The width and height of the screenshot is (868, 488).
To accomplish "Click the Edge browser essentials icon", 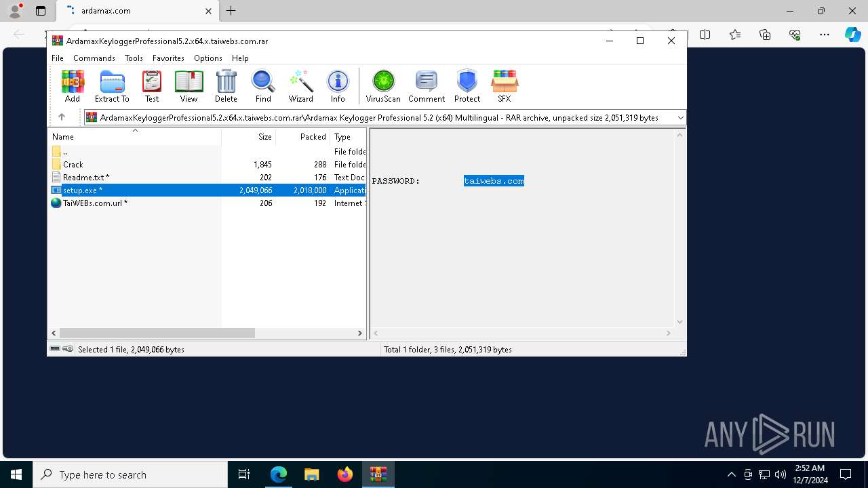I will point(795,35).
